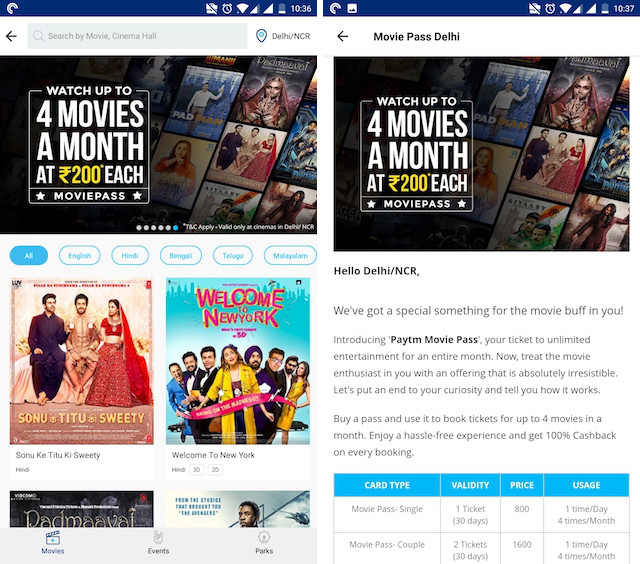Tap the battery icon on right status bar
The width and height of the screenshot is (640, 564).
tap(605, 8)
